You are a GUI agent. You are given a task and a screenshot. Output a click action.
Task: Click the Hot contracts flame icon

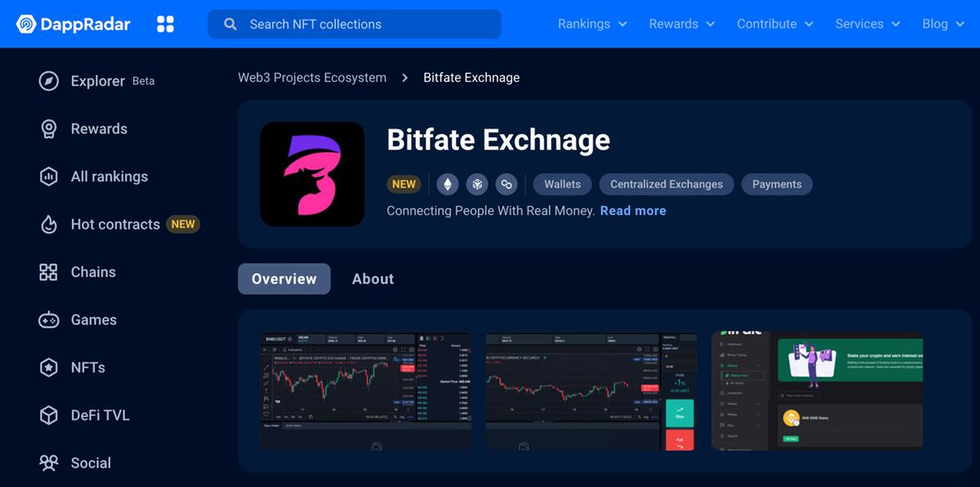[49, 224]
